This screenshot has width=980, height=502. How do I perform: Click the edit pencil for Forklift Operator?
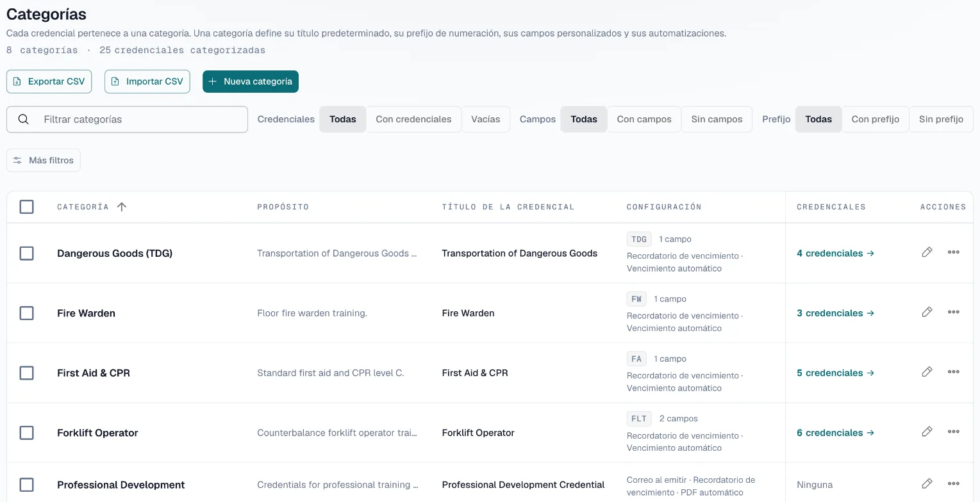click(x=927, y=432)
